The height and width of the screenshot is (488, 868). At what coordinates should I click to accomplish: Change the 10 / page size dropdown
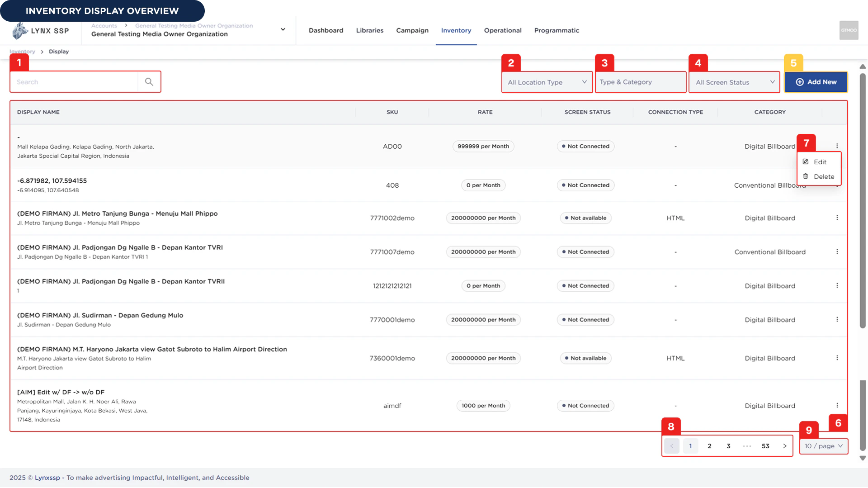[x=824, y=446]
